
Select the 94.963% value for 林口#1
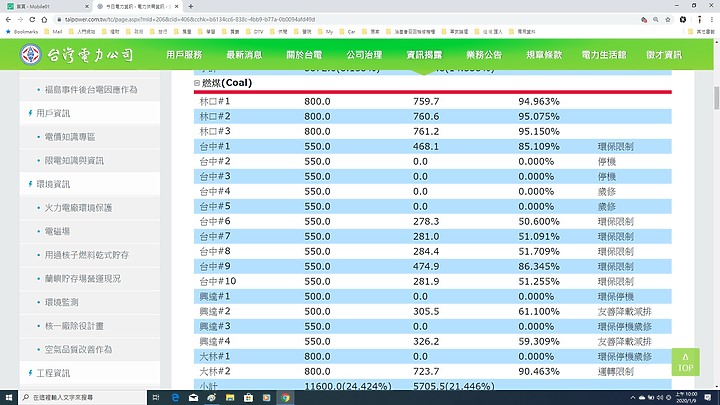[539, 101]
